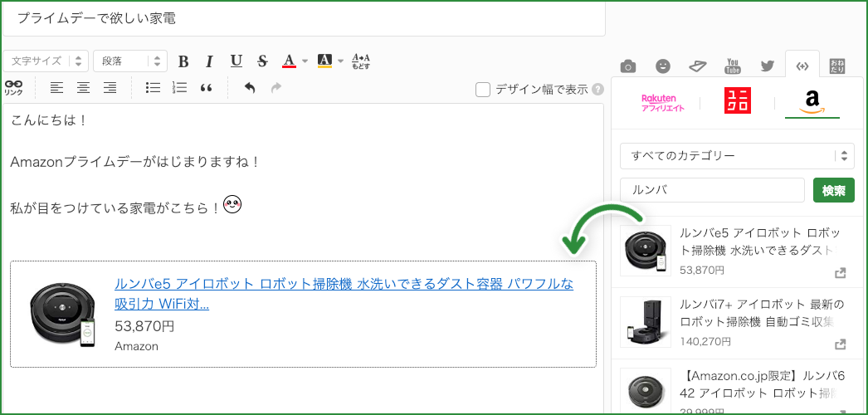
Task: Toggle bold formatting
Action: coord(183,61)
